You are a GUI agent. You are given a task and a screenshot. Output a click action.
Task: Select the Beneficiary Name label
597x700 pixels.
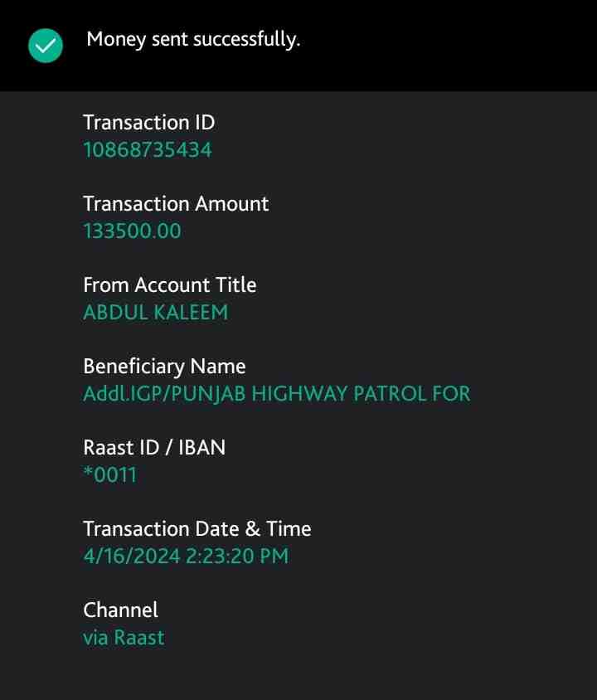[164, 367]
